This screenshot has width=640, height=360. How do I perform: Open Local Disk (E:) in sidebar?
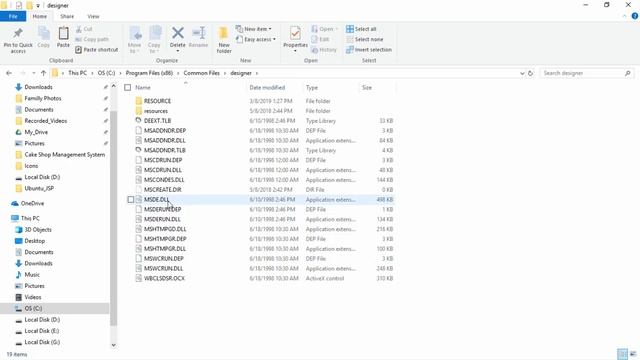point(42,331)
